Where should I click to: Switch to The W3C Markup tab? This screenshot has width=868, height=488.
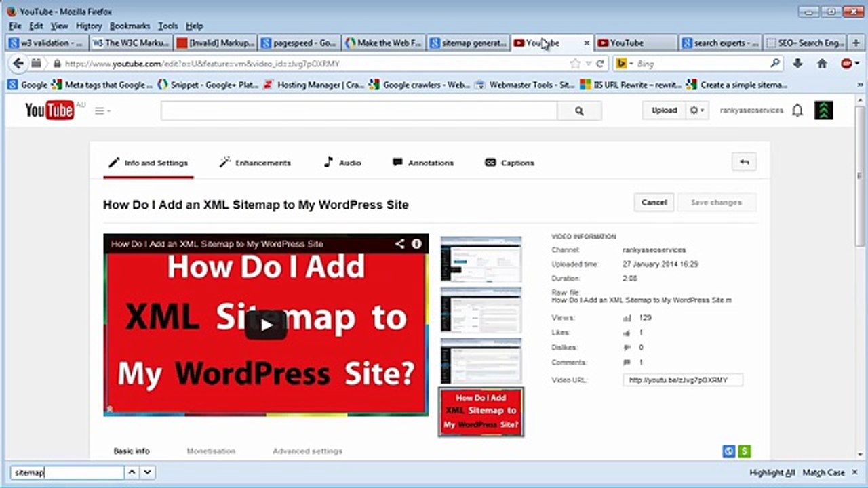(130, 43)
